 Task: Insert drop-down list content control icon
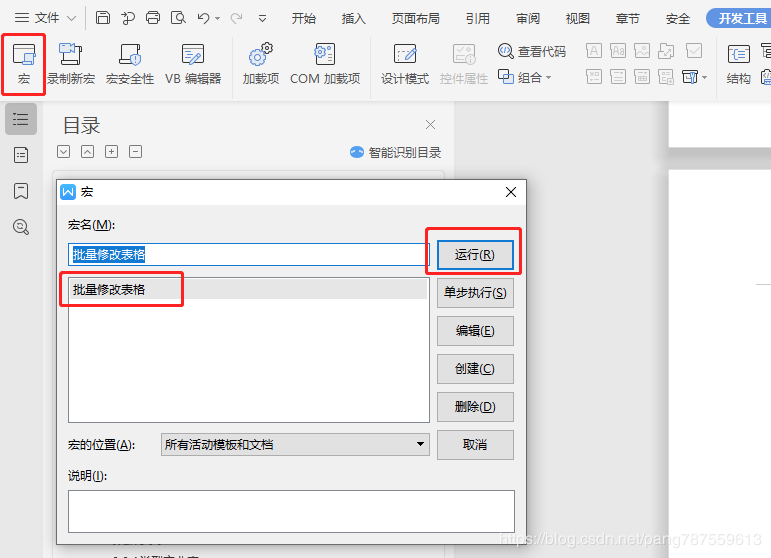(x=618, y=77)
